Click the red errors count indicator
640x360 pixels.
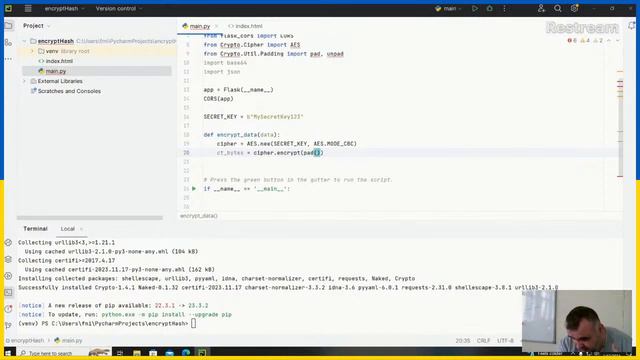coord(572,40)
